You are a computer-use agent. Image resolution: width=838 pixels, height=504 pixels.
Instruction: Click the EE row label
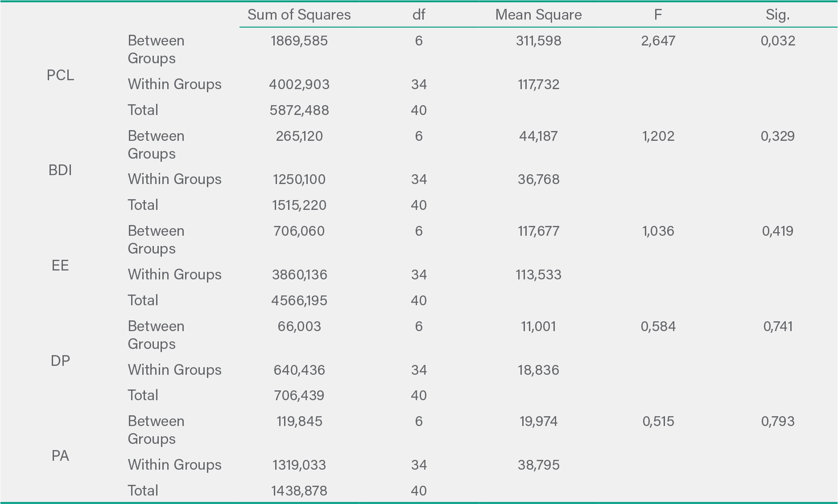click(x=60, y=266)
